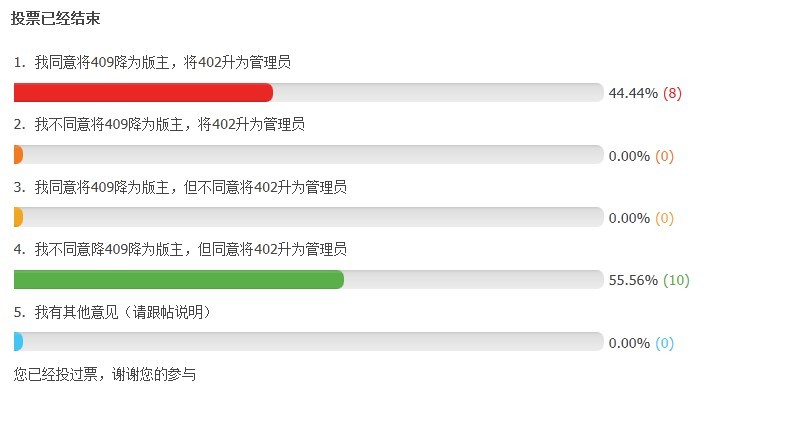Click the blue progress bar stub for option 5
Image resolution: width=791 pixels, height=427 pixels.
[18, 342]
